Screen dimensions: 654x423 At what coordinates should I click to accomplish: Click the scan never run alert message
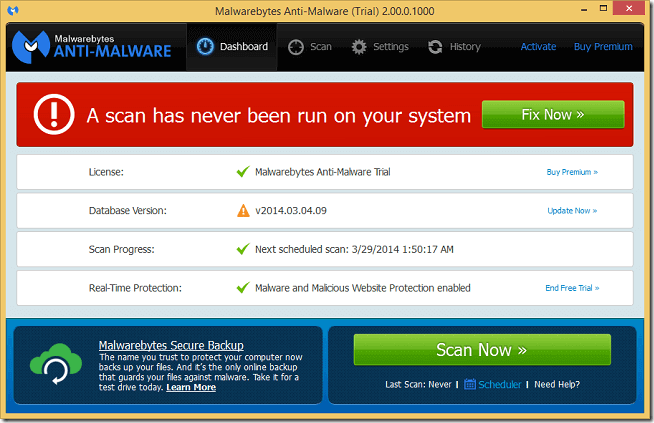(279, 116)
